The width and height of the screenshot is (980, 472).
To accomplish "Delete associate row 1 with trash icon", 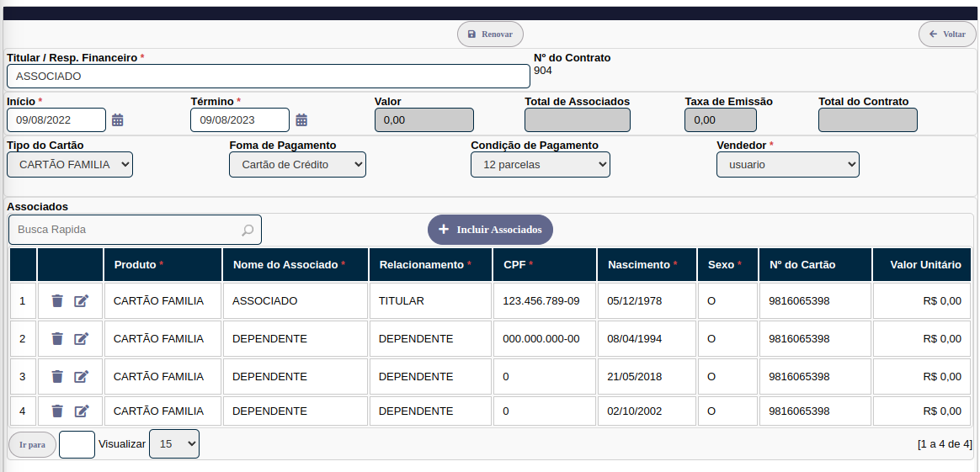I will [x=57, y=301].
